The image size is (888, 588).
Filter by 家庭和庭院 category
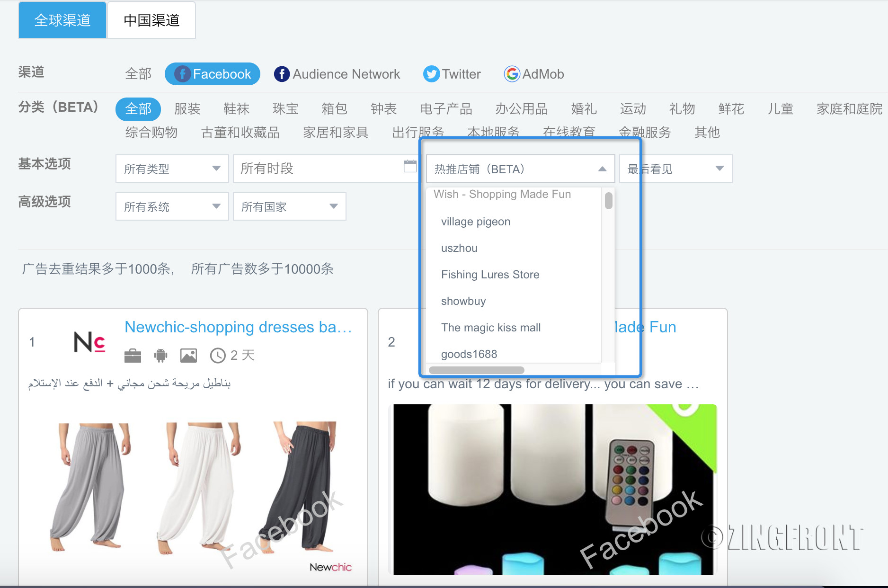pos(849,109)
